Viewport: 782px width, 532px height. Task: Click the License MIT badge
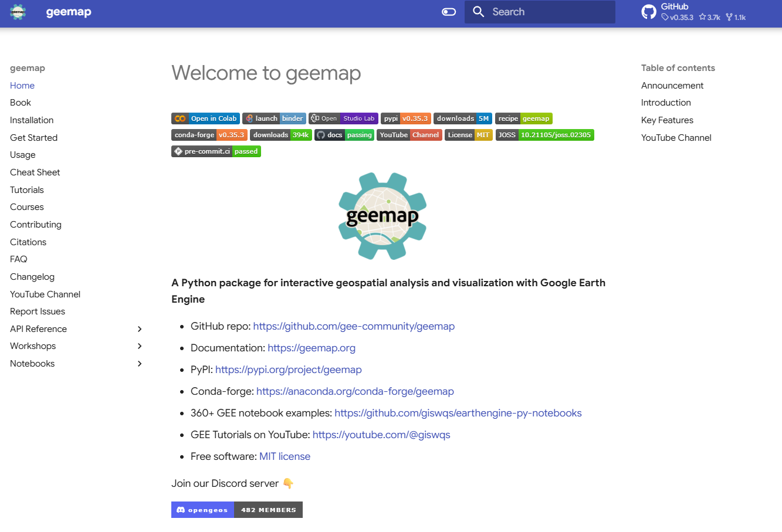click(469, 135)
